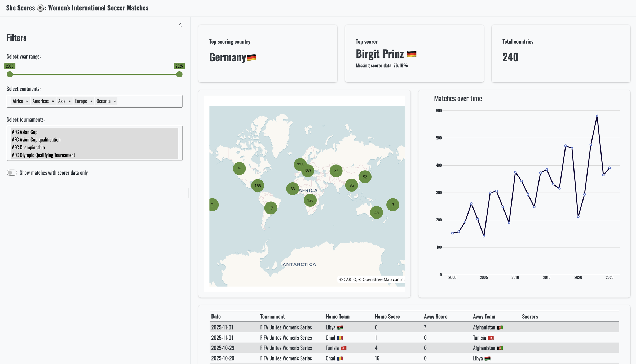Click the 683 map cluster marker
This screenshot has width=636, height=364.
coord(308,171)
